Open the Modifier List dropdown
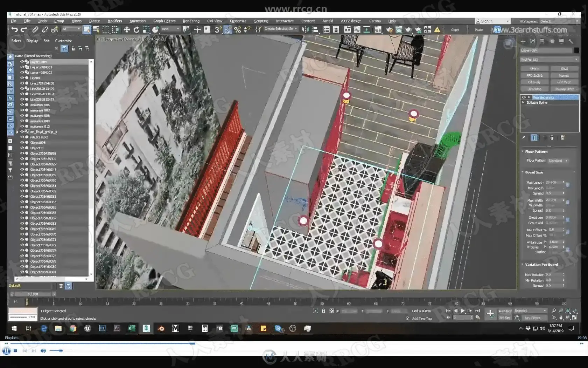 click(549, 59)
